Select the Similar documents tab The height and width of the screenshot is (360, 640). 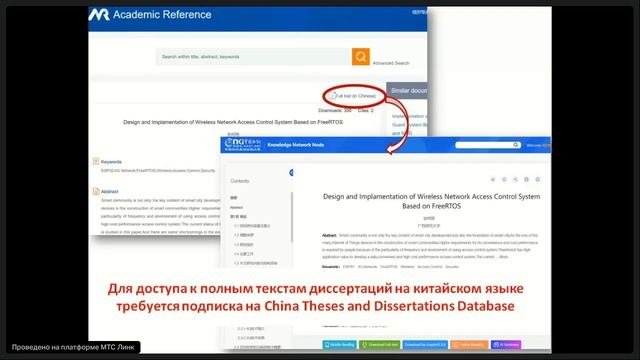[407, 90]
